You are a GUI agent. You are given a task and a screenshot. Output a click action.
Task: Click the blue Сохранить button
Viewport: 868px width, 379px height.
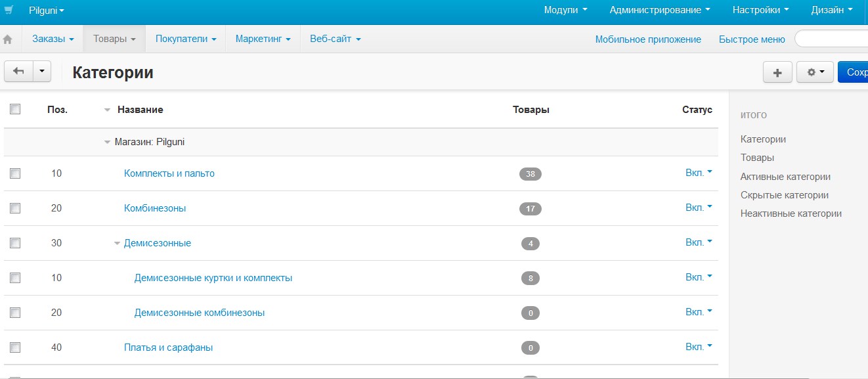[x=853, y=72]
